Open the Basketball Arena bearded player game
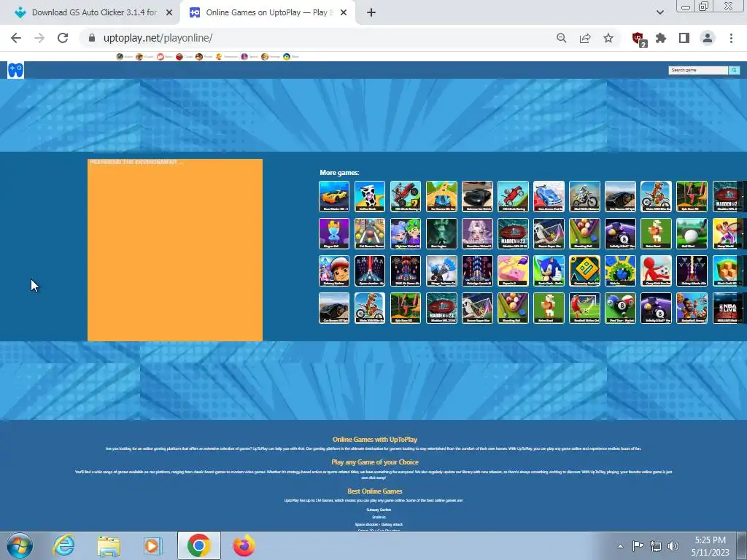Screen dimensions: 747x560 (692, 308)
